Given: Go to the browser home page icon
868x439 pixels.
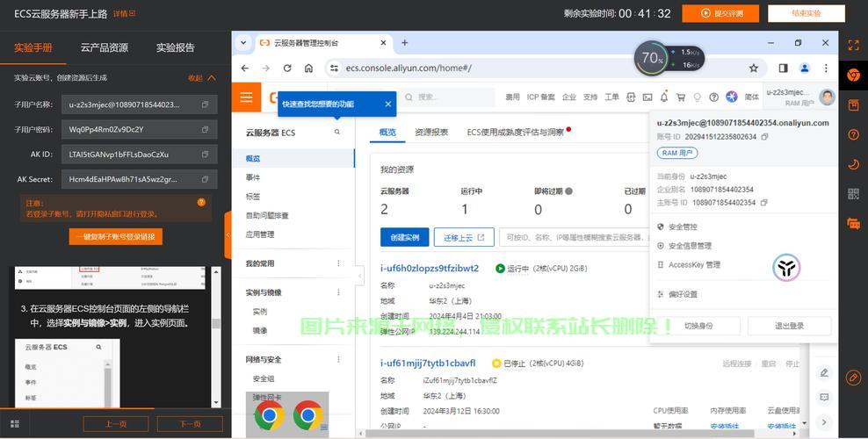Looking at the screenshot, I should point(309,68).
